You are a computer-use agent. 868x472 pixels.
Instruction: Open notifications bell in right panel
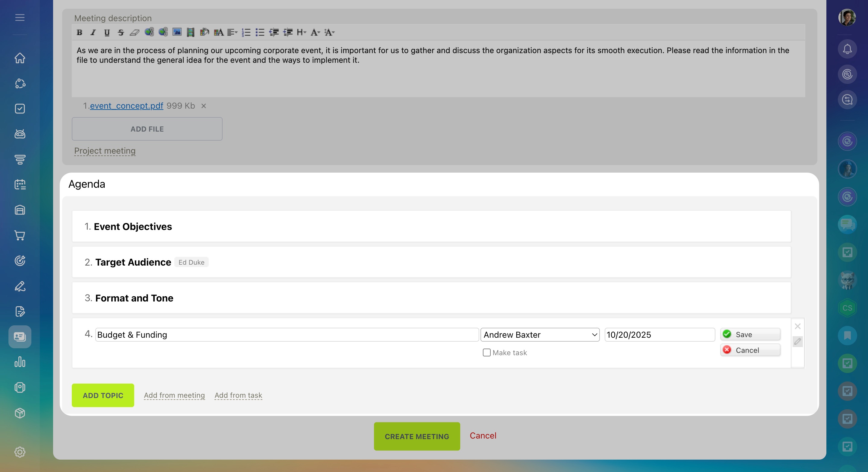click(x=847, y=49)
